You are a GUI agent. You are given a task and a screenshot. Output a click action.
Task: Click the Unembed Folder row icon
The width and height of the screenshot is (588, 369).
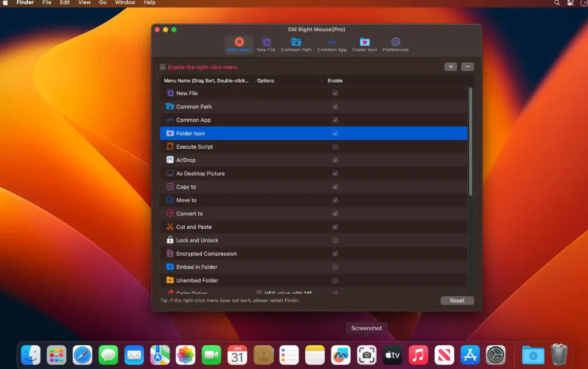pos(170,280)
